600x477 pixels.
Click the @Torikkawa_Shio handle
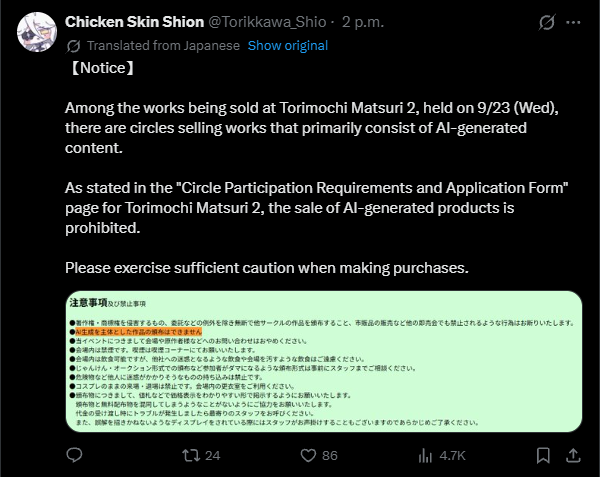tap(267, 22)
